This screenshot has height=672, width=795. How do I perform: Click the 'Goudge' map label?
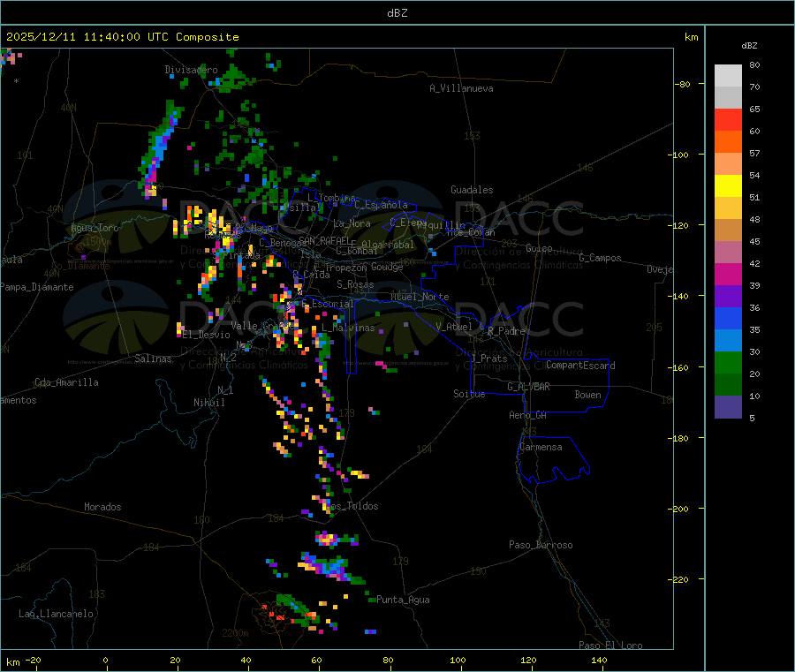pyautogui.click(x=387, y=267)
